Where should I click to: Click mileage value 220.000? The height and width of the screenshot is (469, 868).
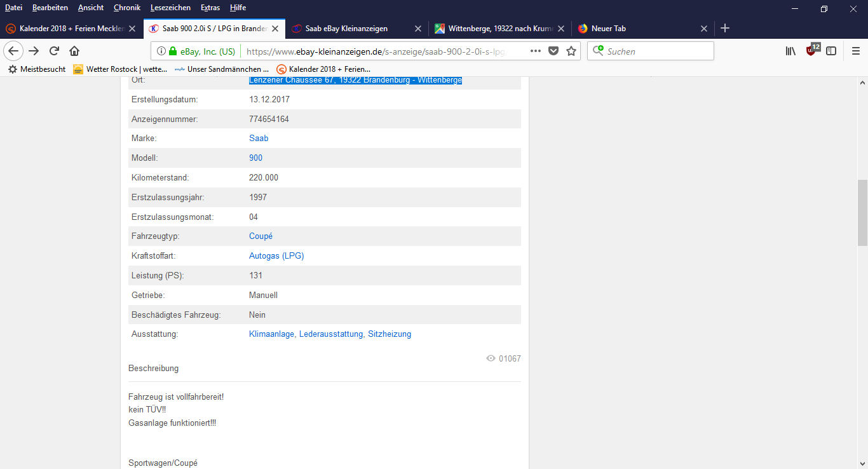(264, 177)
